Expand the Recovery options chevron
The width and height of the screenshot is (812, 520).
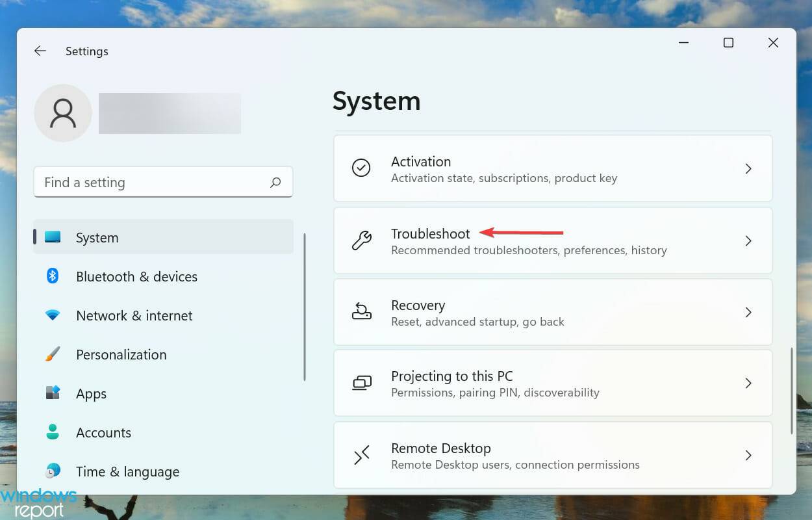tap(748, 311)
